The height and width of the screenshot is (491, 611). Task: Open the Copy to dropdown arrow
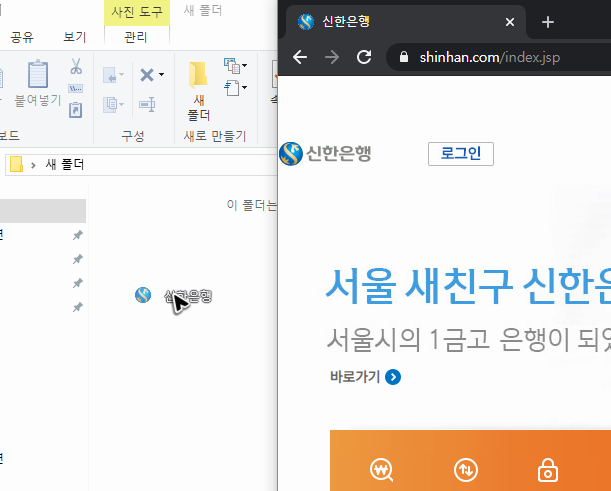click(122, 104)
